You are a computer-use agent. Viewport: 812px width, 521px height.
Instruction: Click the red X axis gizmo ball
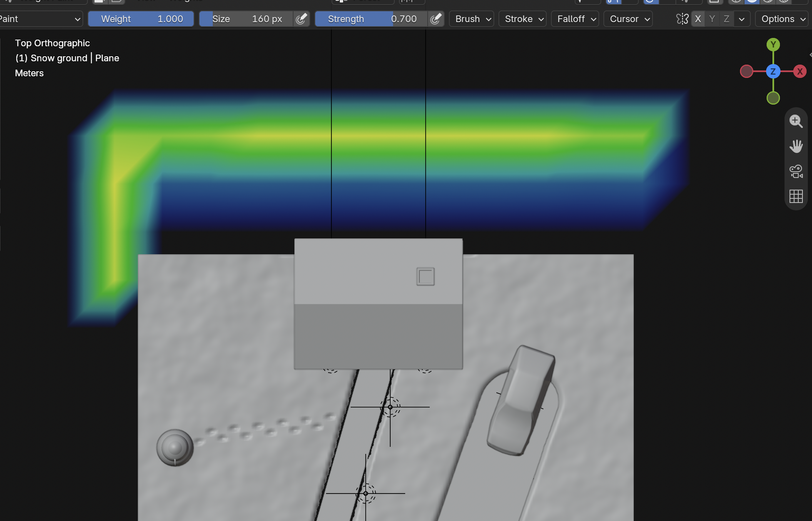[x=800, y=71]
